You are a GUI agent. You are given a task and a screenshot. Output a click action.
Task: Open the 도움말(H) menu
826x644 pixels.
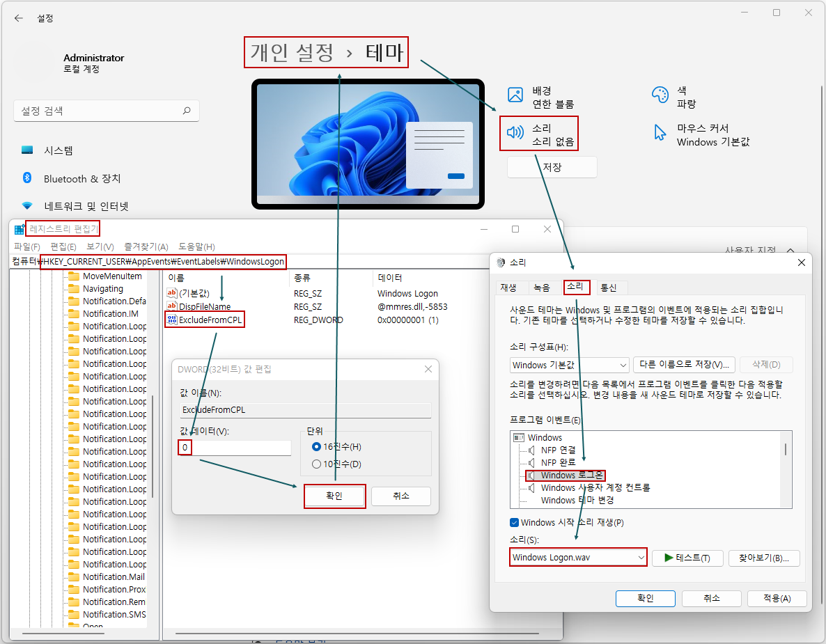pyautogui.click(x=196, y=246)
